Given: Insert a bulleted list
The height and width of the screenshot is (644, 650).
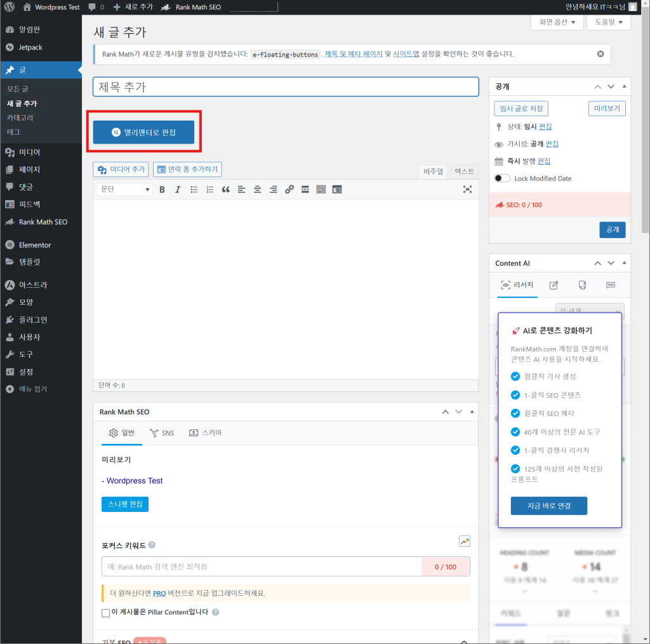Looking at the screenshot, I should [x=194, y=189].
